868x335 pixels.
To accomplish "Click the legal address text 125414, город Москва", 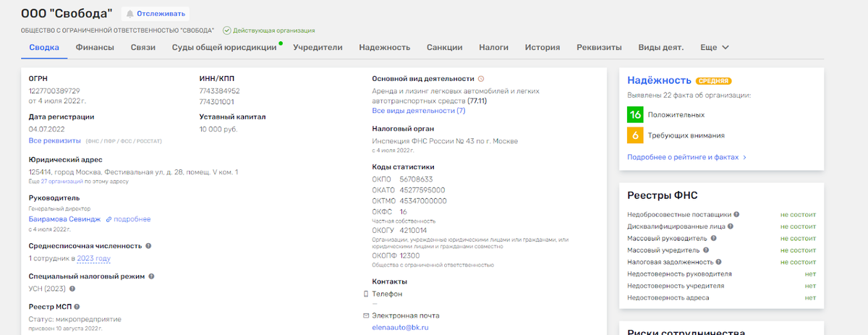I will 133,172.
